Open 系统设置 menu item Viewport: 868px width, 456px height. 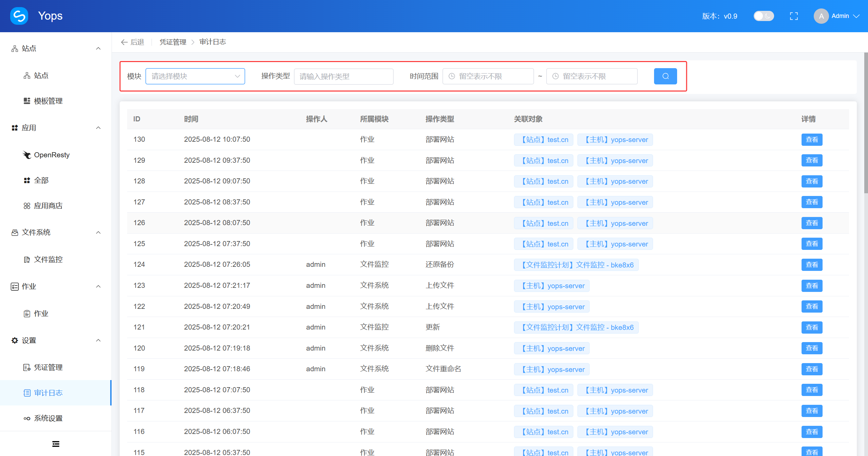click(x=48, y=418)
